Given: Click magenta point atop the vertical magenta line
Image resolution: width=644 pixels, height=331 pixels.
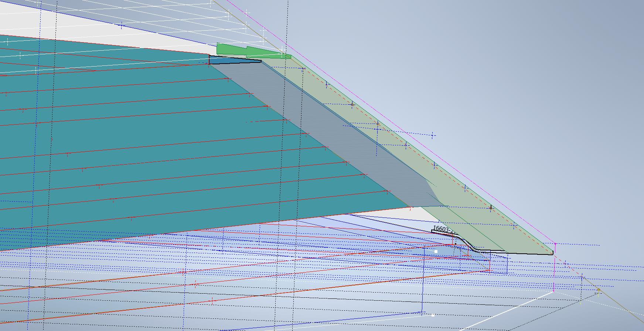Looking at the screenshot, I should coord(555,244).
